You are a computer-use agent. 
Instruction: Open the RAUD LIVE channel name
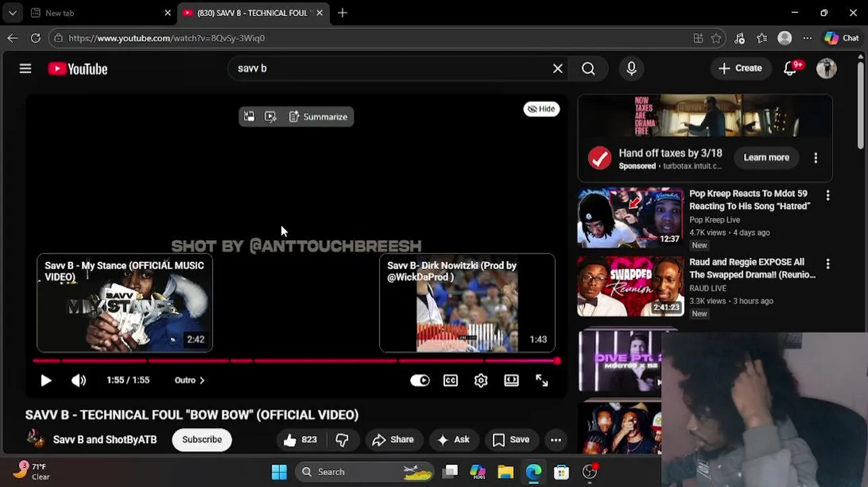tap(708, 288)
